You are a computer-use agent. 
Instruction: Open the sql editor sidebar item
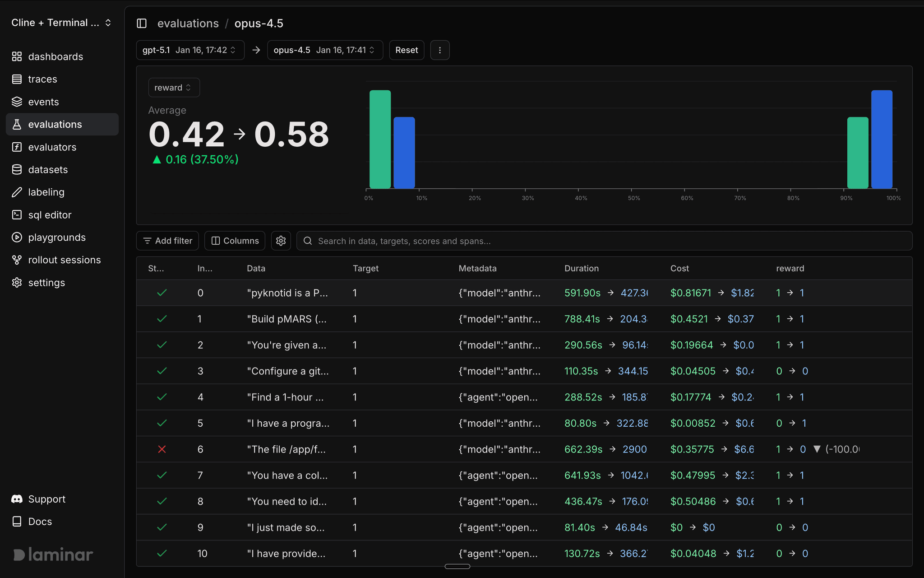coord(50,215)
